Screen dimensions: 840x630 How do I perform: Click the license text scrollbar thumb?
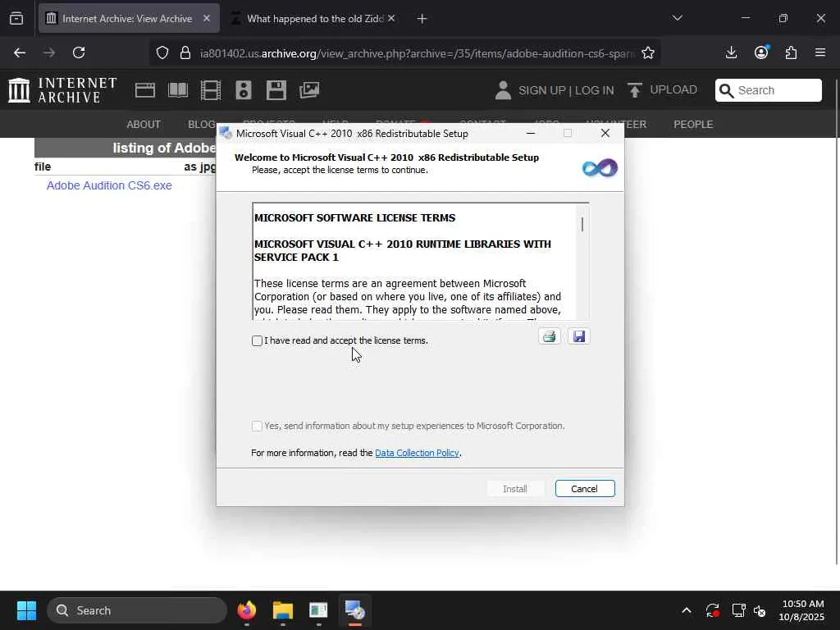pos(582,225)
